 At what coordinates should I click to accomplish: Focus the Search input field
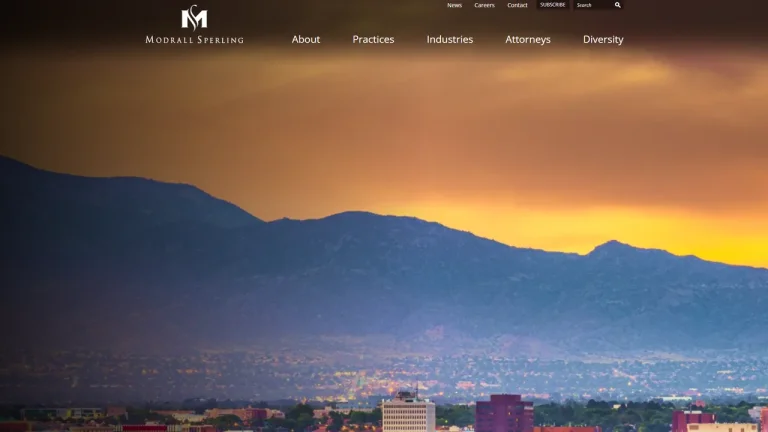(593, 5)
